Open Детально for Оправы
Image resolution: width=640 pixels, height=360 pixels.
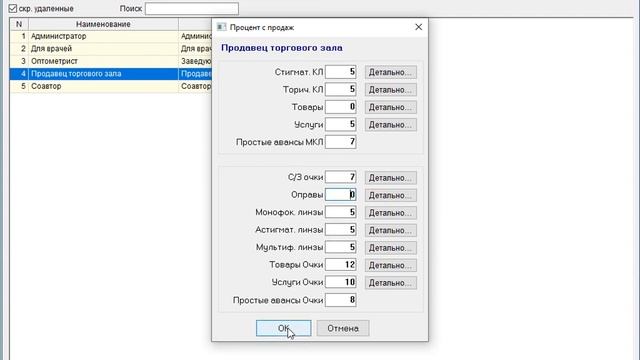[391, 196]
